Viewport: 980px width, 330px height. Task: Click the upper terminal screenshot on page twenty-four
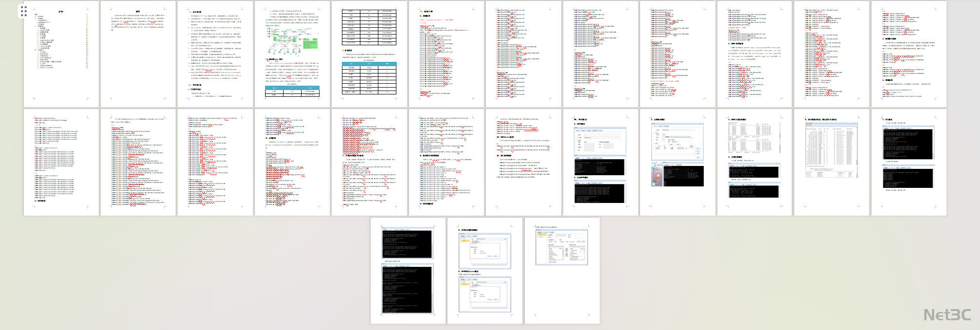pos(909,143)
